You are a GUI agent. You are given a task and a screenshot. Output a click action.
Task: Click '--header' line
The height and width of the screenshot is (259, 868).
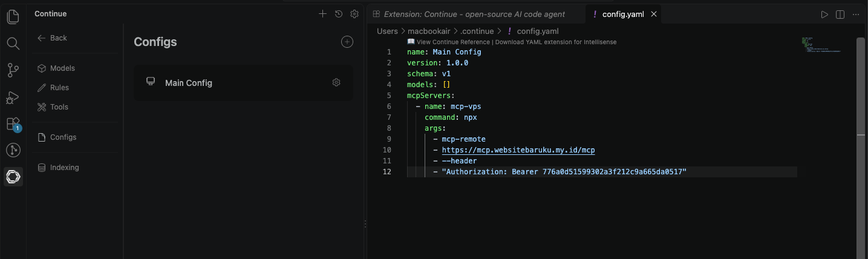(455, 161)
